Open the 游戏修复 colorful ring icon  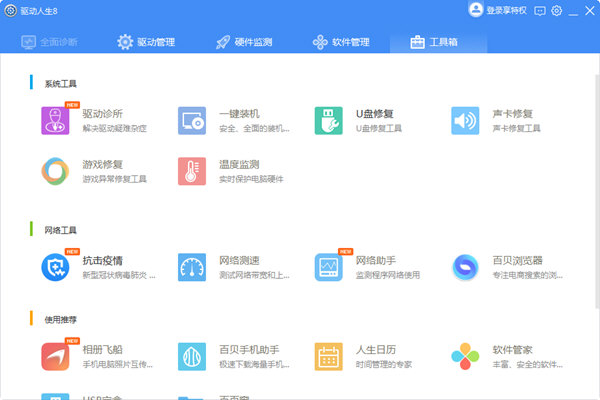[x=55, y=171]
